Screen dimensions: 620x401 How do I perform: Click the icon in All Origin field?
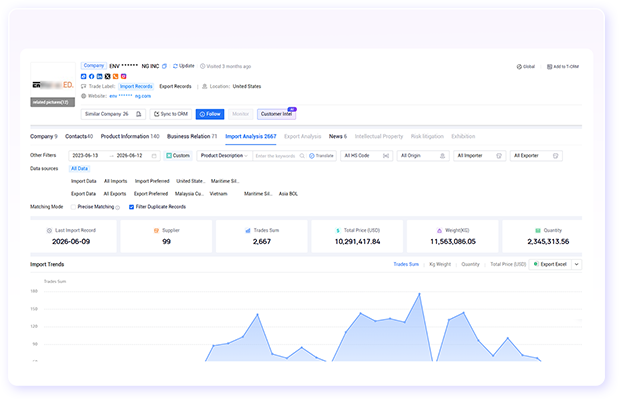point(442,156)
